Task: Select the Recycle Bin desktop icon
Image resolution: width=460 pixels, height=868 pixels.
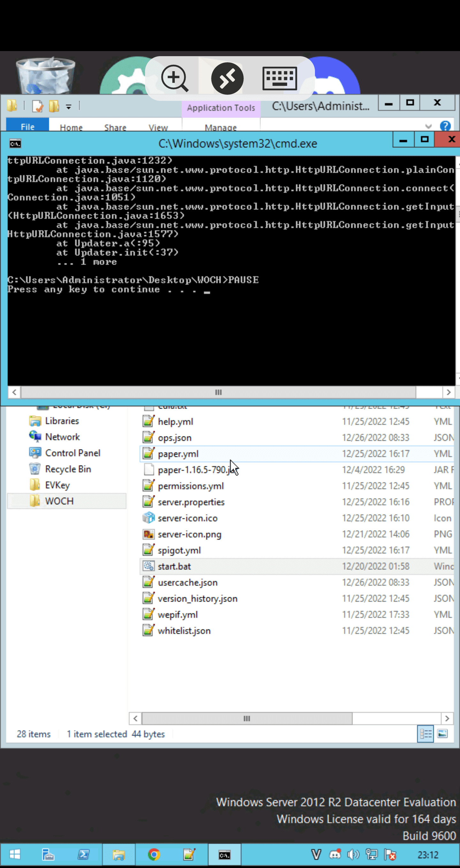Action: [x=45, y=75]
